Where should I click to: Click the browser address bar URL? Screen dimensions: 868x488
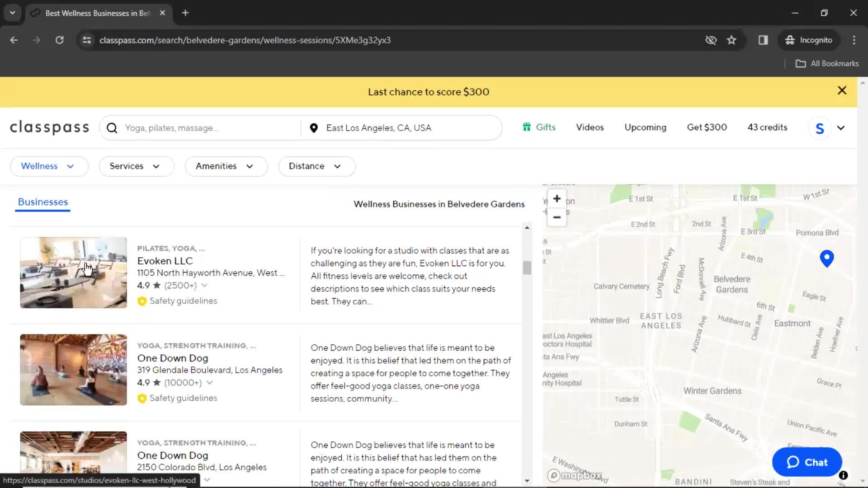tap(245, 40)
